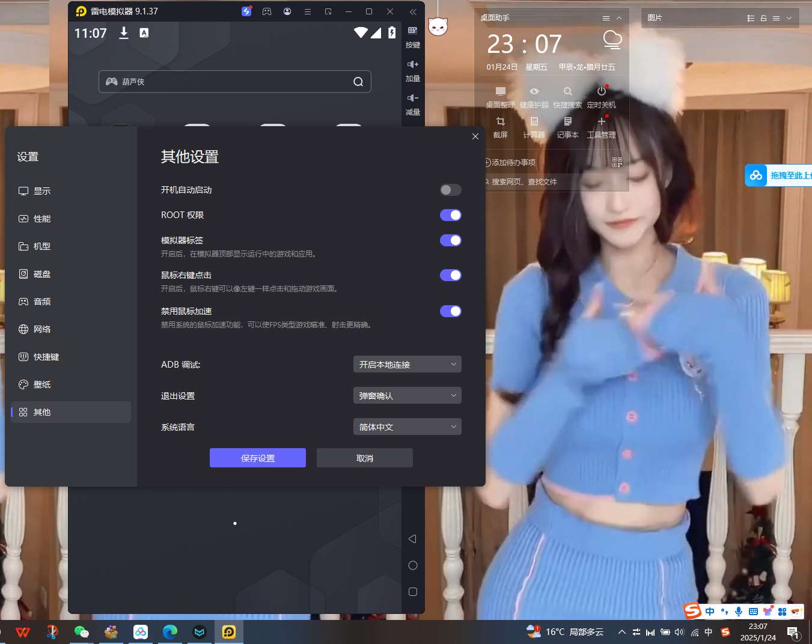Open the 显示 display settings tab
Viewport: 812px width, 644px height.
click(70, 191)
